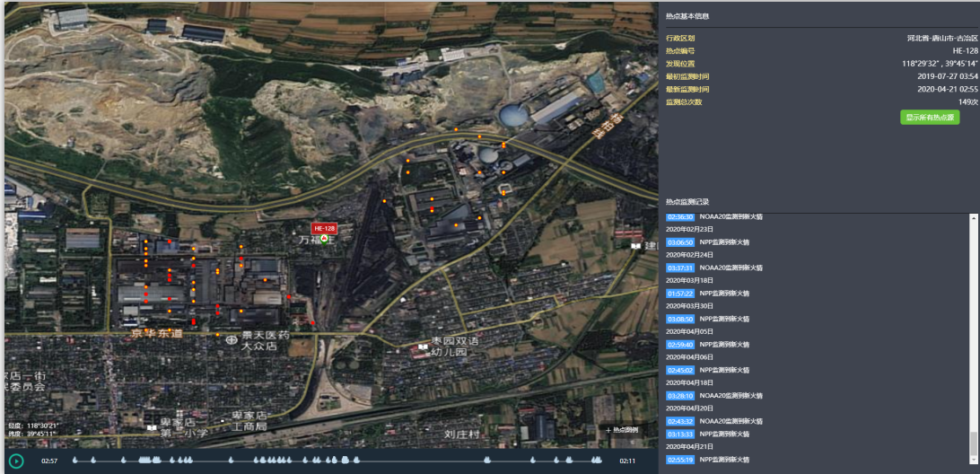Click the 枣园双语幼儿园 school icon
This screenshot has height=474, width=980.
424,346
